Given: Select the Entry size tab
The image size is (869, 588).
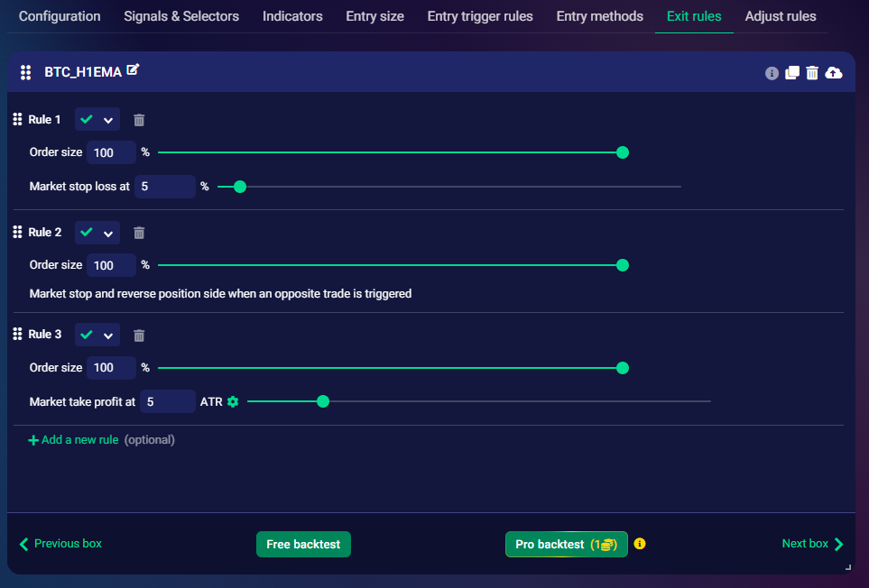Looking at the screenshot, I should coord(374,16).
